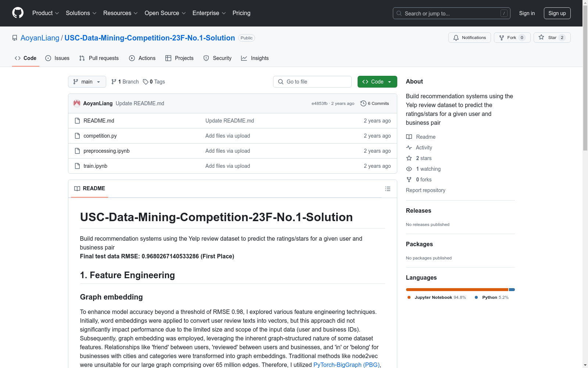
Task: Expand the Open Source menu
Action: 165,13
